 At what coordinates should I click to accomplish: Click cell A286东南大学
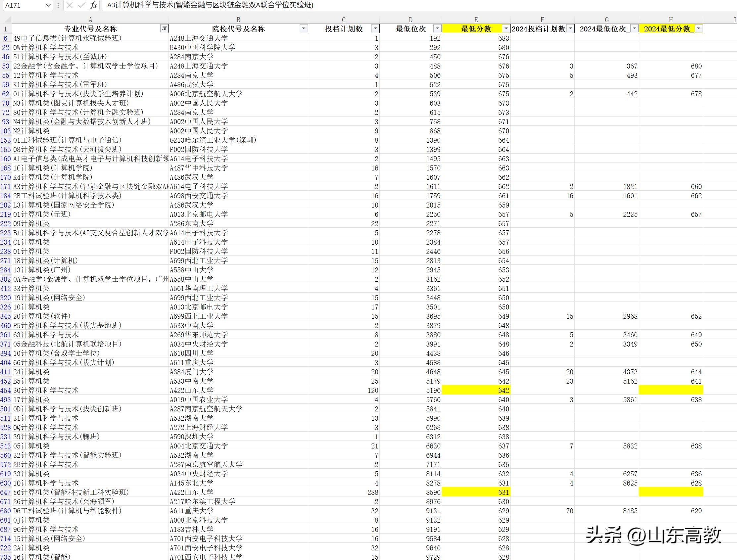238,224
